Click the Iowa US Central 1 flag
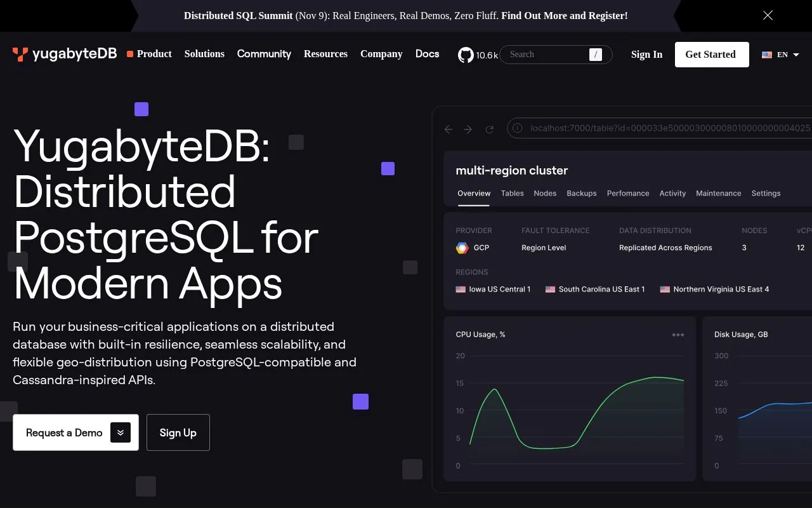The image size is (812, 508). click(x=461, y=289)
